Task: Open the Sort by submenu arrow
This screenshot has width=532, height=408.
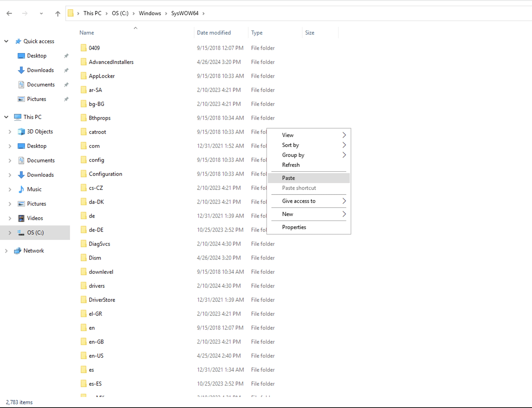Action: point(344,145)
